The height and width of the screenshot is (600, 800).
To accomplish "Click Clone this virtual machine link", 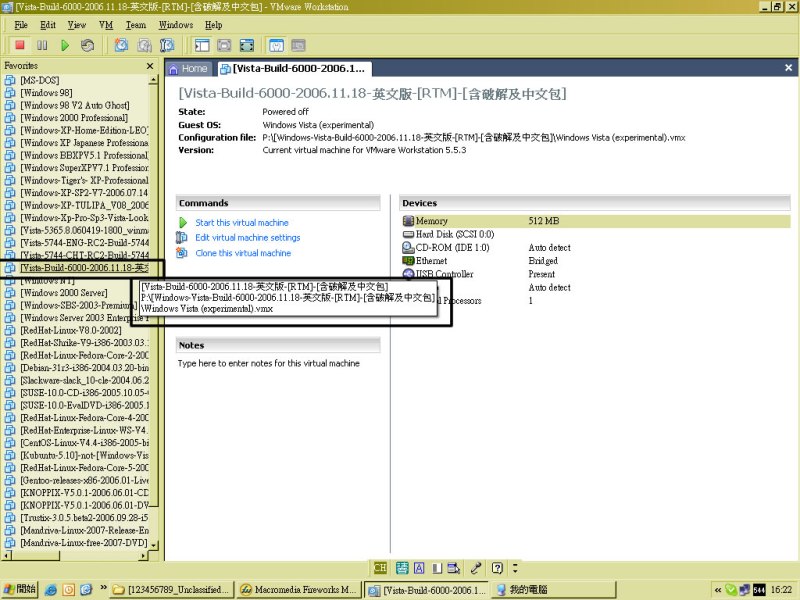I will [x=243, y=253].
